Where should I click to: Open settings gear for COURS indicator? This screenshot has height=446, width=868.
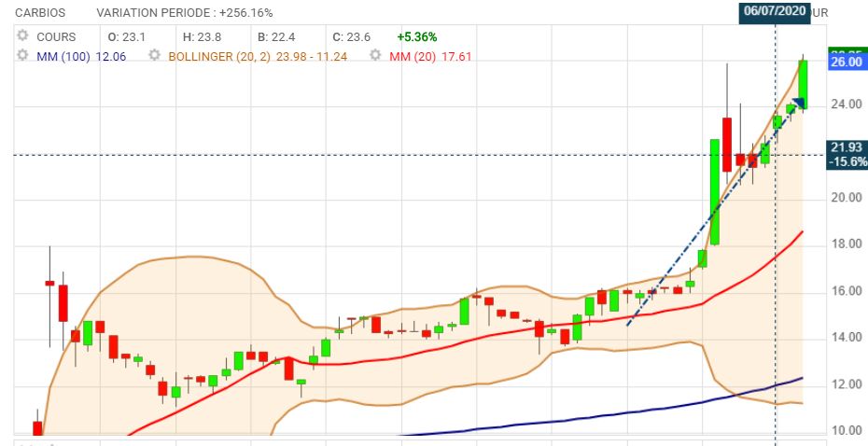click(22, 36)
